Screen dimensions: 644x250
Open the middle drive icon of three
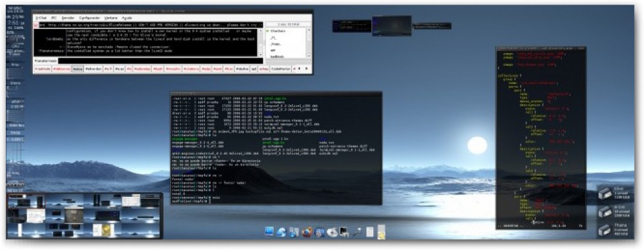click(605, 212)
